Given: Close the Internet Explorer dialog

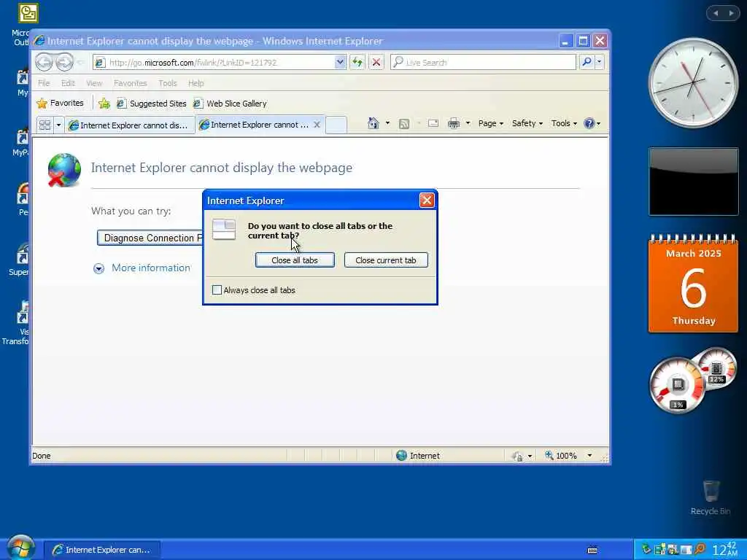Looking at the screenshot, I should point(427,201).
